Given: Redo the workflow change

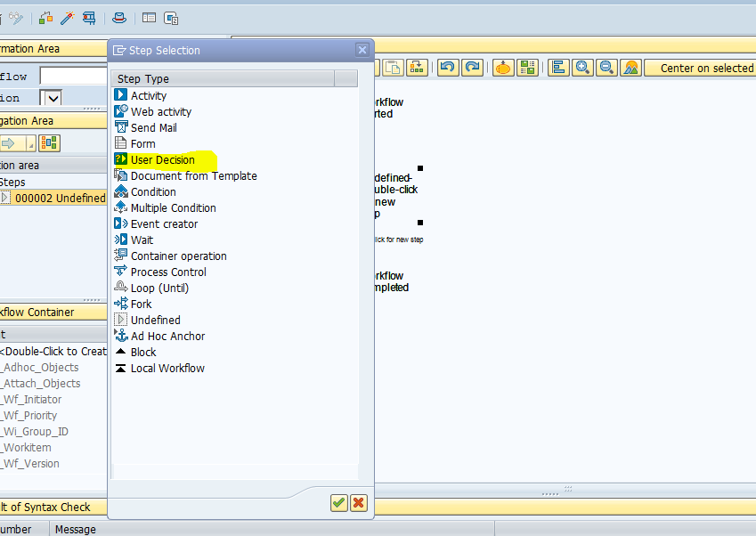Looking at the screenshot, I should click(472, 67).
